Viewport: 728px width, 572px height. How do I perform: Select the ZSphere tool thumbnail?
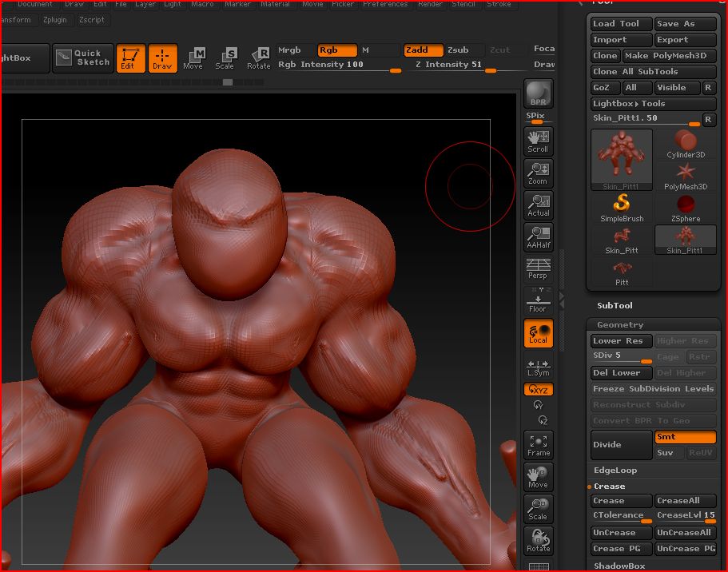coord(685,208)
